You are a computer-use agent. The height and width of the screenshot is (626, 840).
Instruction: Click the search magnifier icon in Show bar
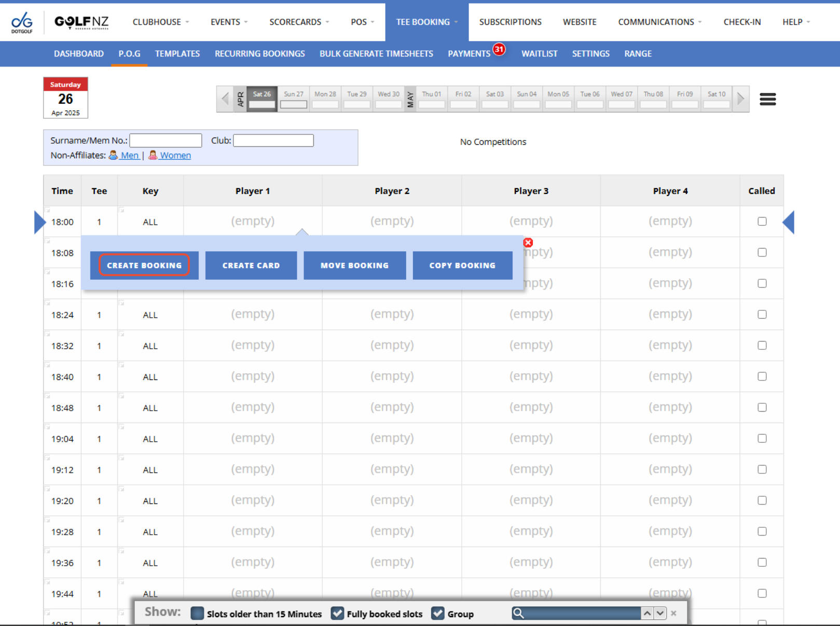pos(518,614)
